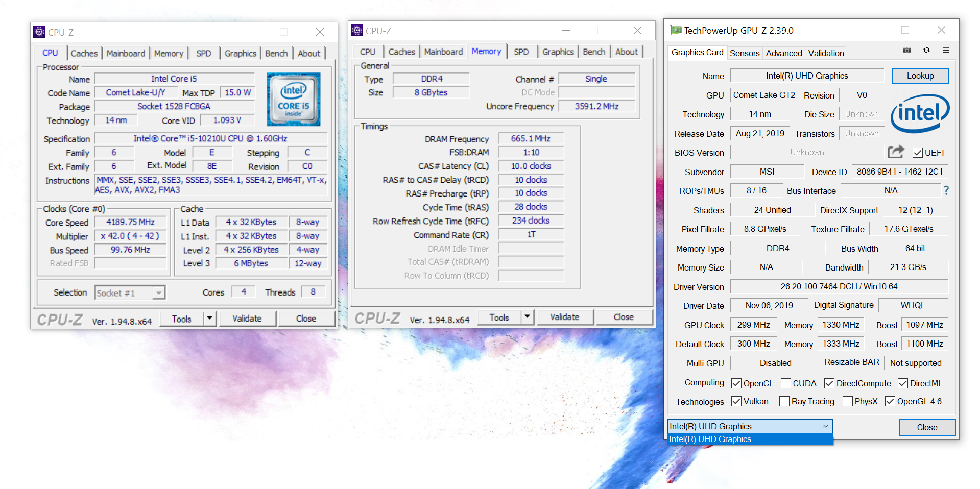Pick the highlighted Intel(R) UHD Graphics list entry
The width and height of the screenshot is (980, 489).
click(750, 439)
